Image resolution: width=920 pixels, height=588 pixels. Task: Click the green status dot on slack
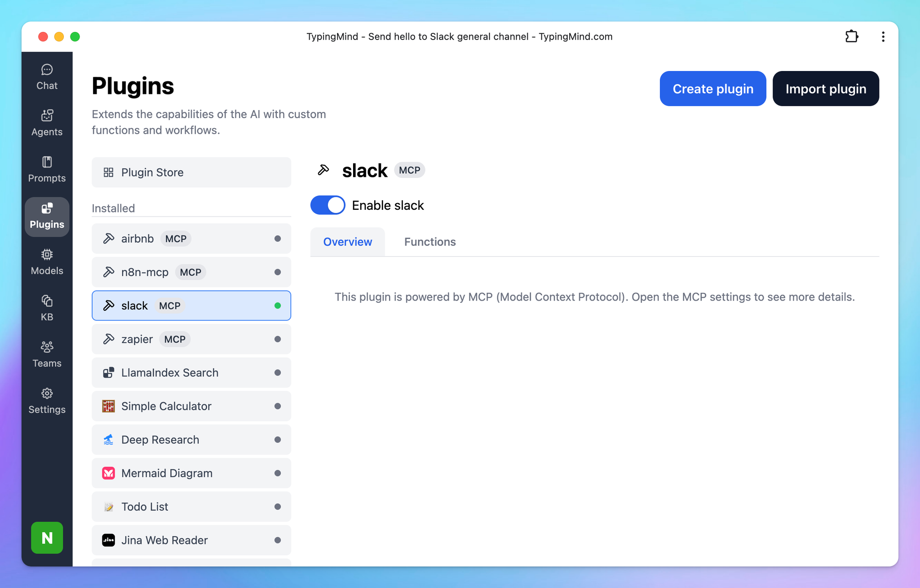pos(278,305)
